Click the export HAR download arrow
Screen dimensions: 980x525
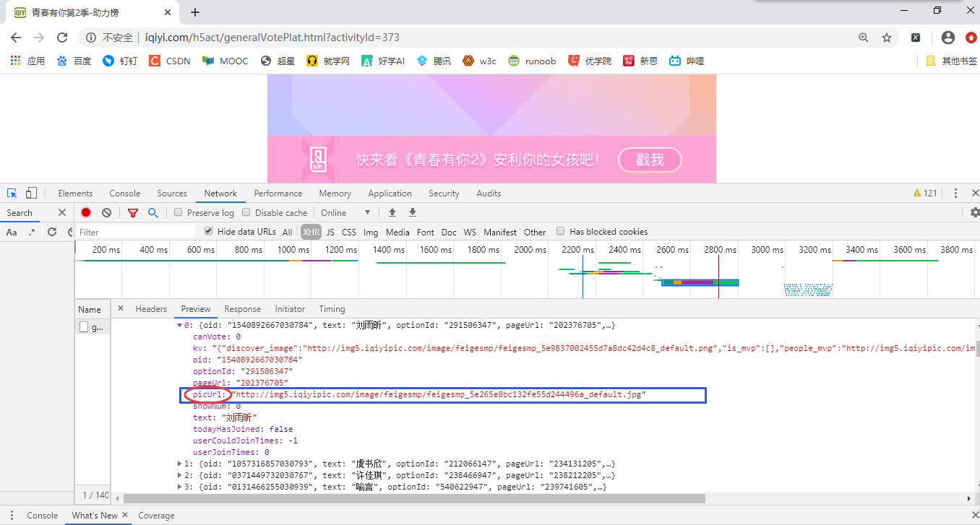click(413, 212)
